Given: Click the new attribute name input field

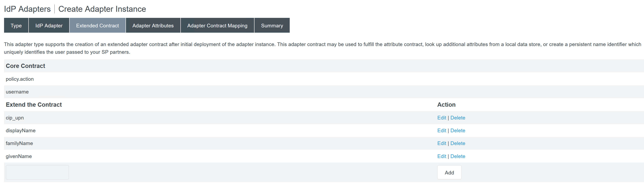Looking at the screenshot, I should [37, 172].
